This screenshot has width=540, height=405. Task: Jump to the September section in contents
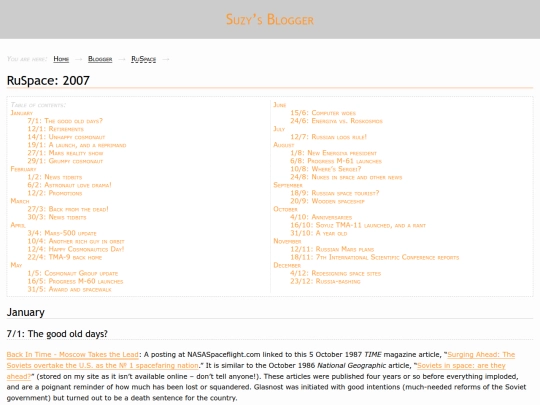[288, 185]
